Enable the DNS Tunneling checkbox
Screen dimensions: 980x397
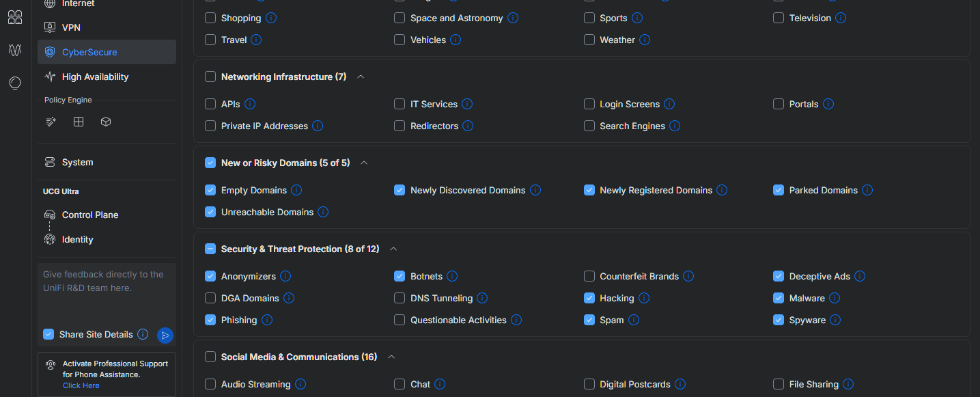point(400,299)
